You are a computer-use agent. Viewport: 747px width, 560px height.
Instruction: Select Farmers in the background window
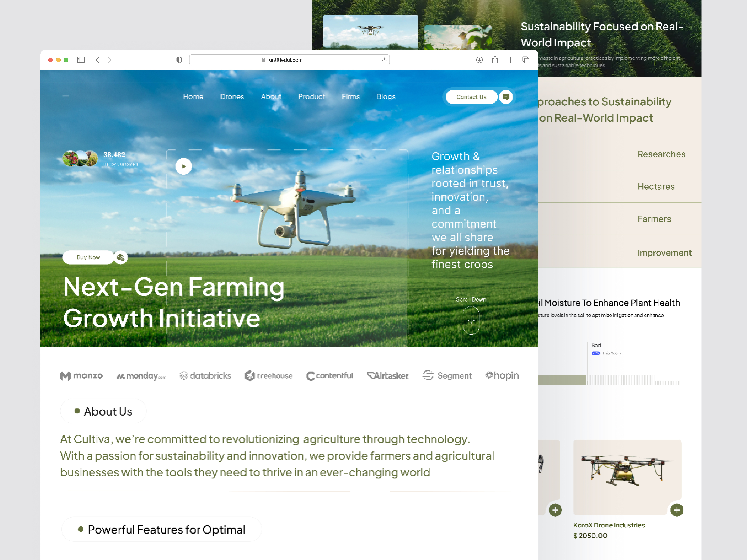[654, 219]
